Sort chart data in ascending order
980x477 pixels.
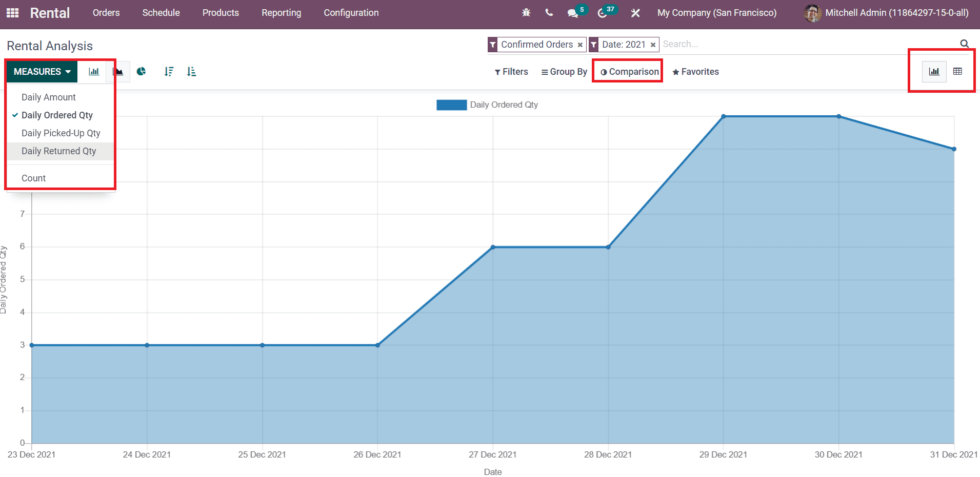192,72
